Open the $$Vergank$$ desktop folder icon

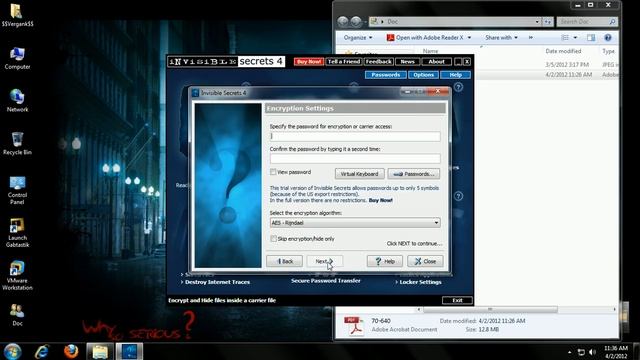point(17,15)
